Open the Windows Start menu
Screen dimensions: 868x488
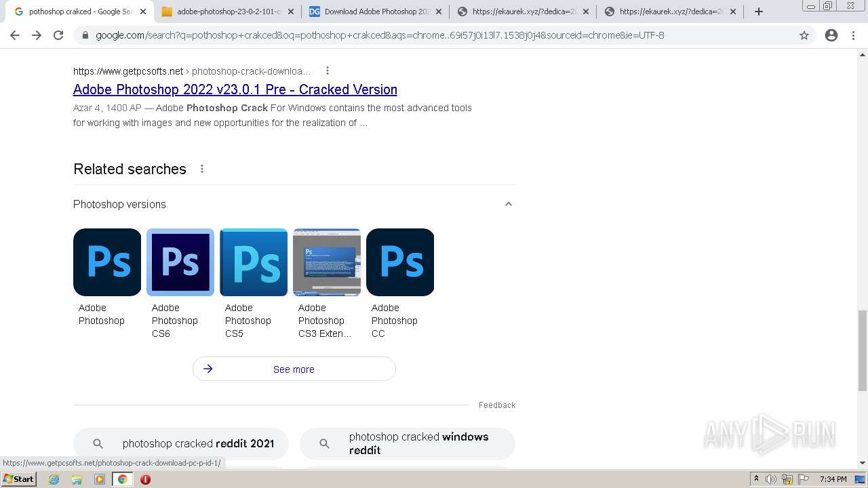coord(18,479)
